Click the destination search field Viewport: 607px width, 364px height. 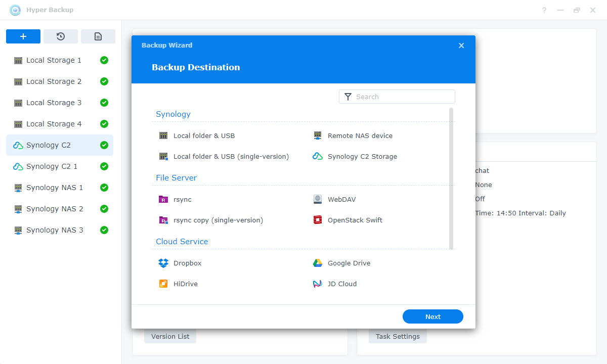tap(397, 96)
